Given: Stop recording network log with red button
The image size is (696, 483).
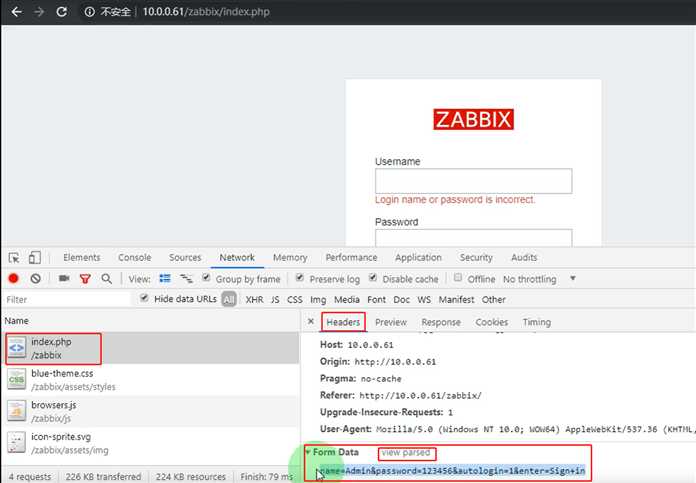Looking at the screenshot, I should point(13,278).
